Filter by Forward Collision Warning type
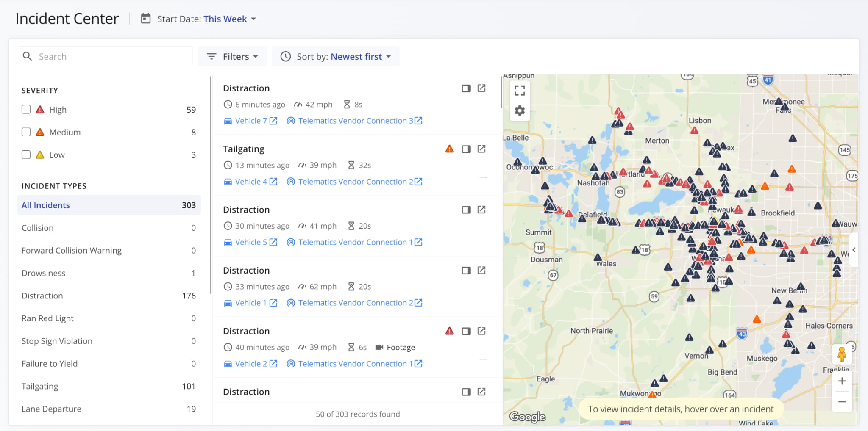Image resolution: width=868 pixels, height=431 pixels. [108, 250]
